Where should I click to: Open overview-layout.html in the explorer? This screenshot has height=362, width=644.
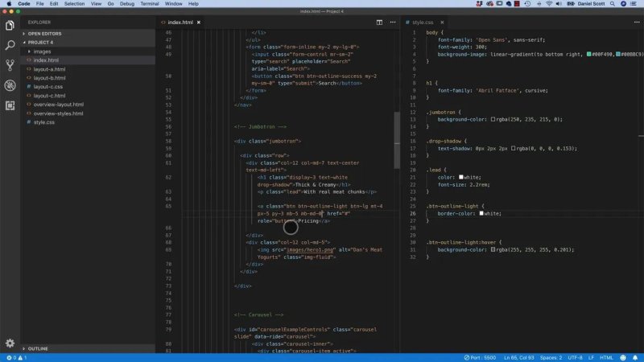point(88,105)
